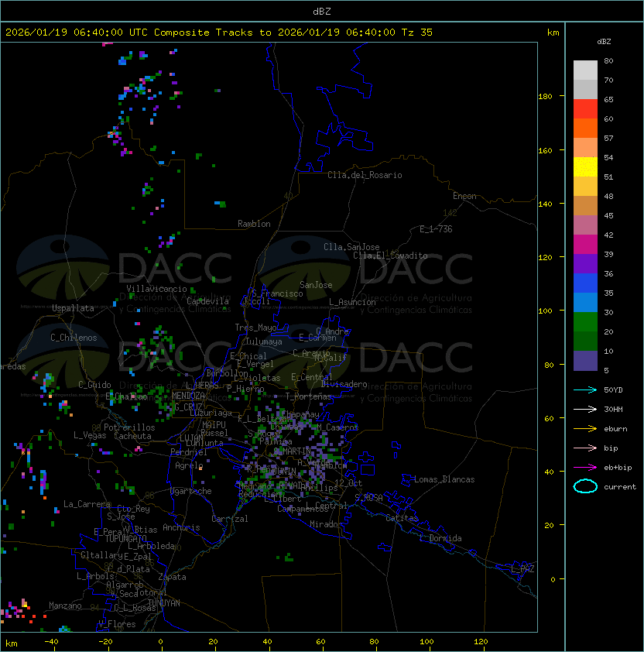The image size is (644, 652).
Task: Select the red 65 dBZ swatch
Action: coord(585,108)
